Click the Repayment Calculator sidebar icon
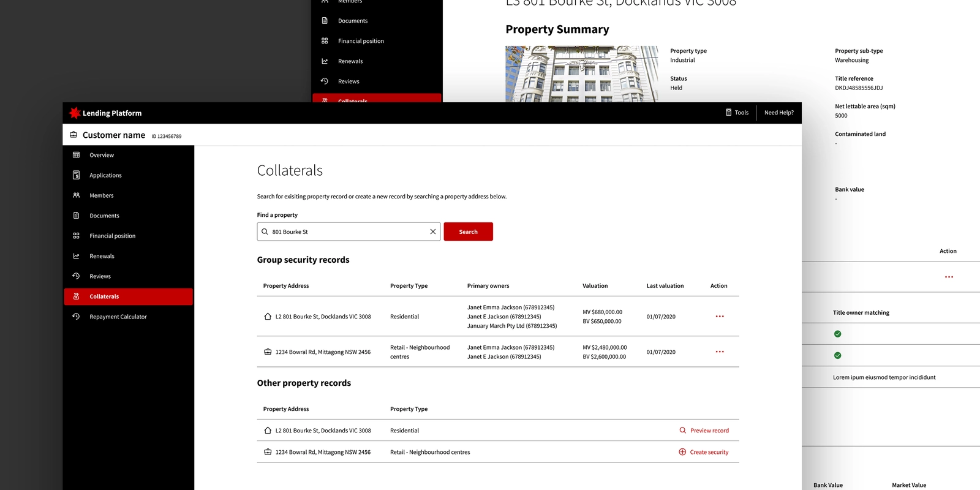 76,317
